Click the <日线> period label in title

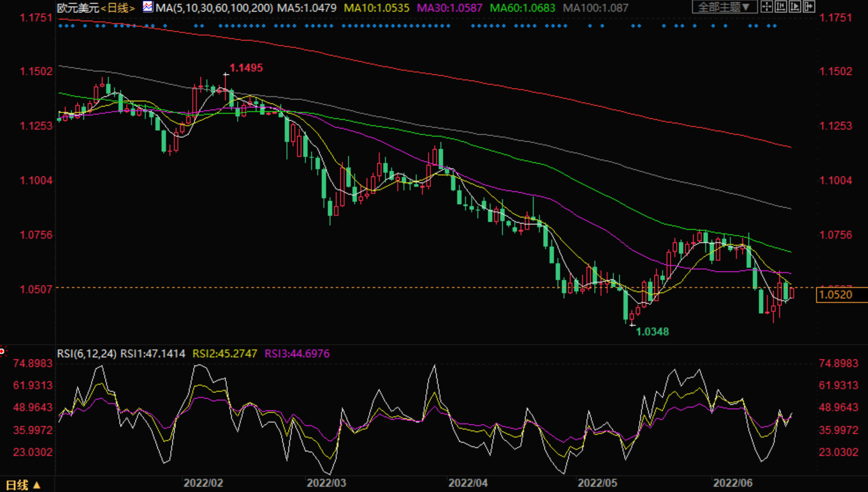click(118, 8)
